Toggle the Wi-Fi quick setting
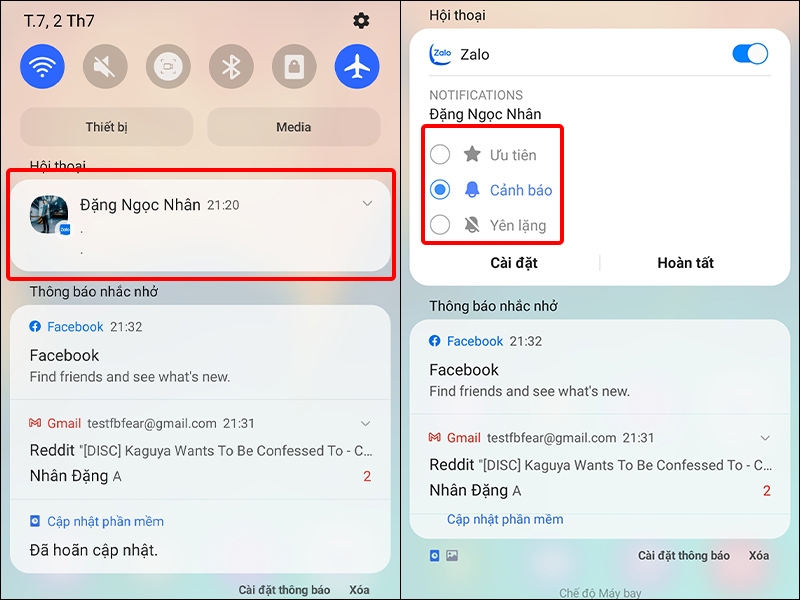800x600 pixels. pyautogui.click(x=42, y=66)
